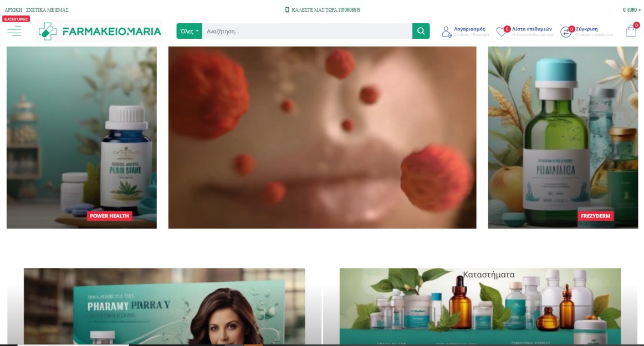This screenshot has width=644, height=346.
Task: Open the center red virus banner image
Action: point(322,137)
